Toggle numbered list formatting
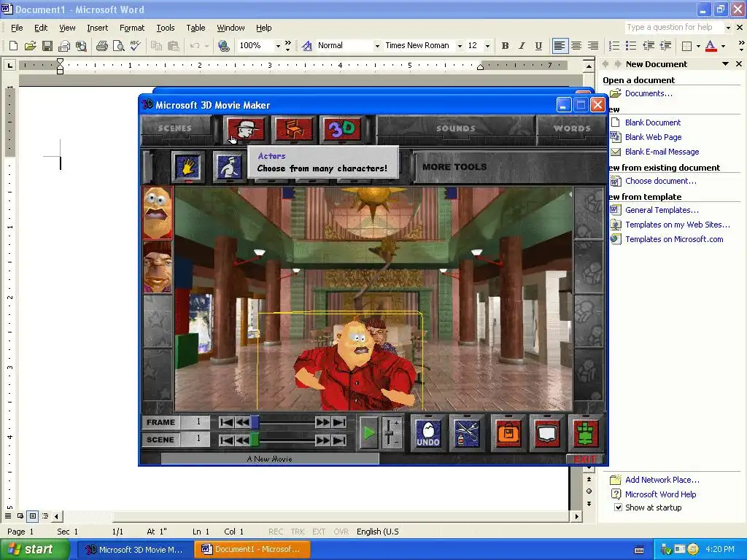 pyautogui.click(x=614, y=46)
